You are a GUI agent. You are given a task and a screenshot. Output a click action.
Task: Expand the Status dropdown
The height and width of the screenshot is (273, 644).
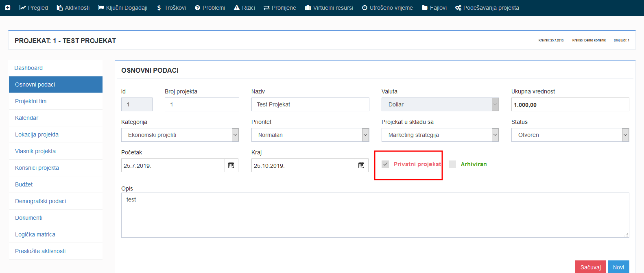coord(625,135)
